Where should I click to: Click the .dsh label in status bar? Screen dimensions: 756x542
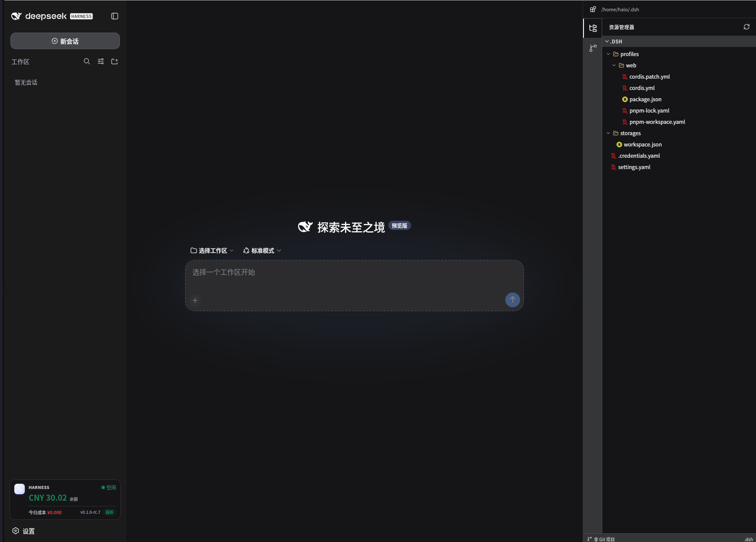pos(748,539)
